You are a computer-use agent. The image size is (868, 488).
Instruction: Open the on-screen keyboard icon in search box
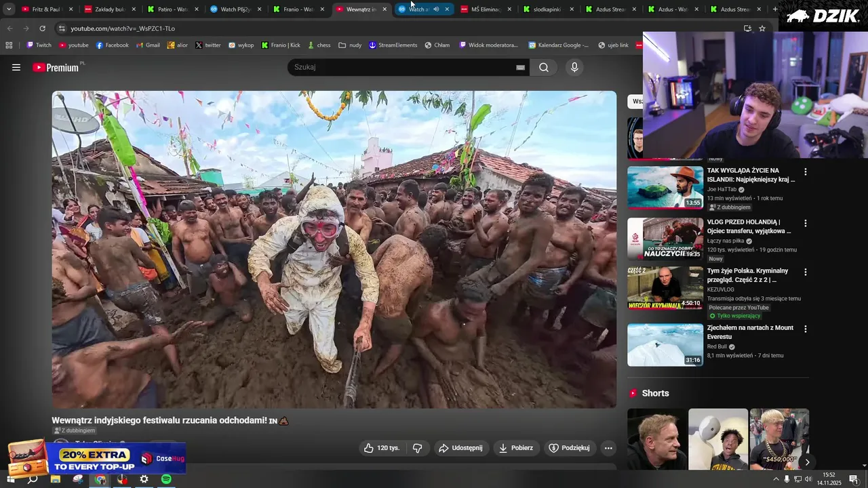521,67
